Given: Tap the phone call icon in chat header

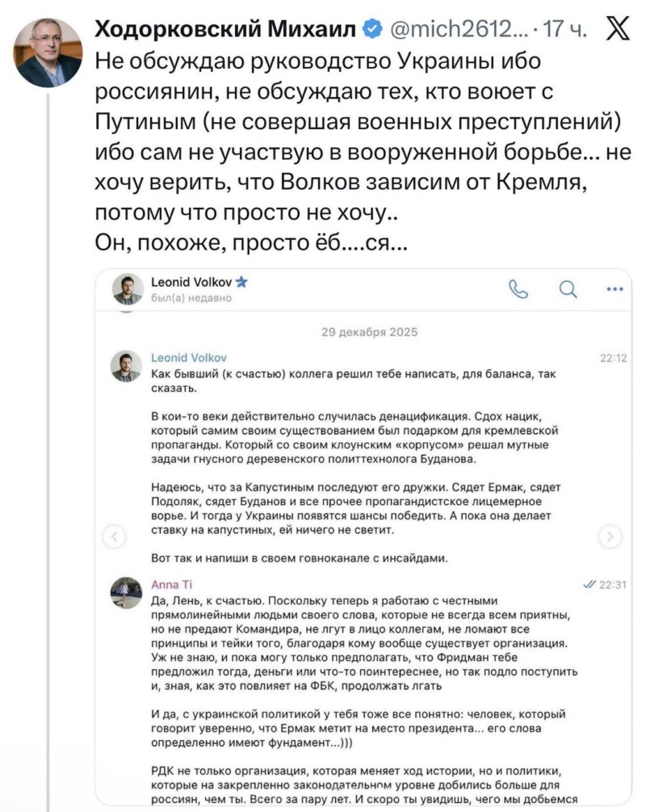Looking at the screenshot, I should click(x=518, y=288).
